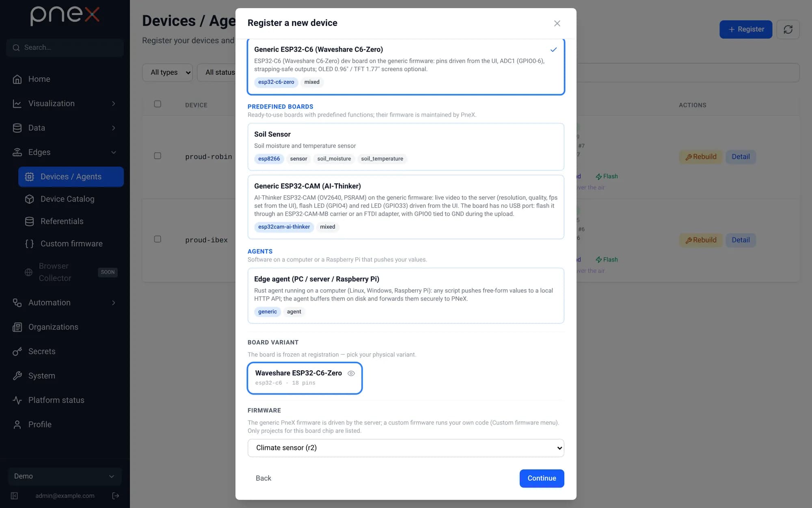Viewport: 812px width, 508px height.
Task: Go to Device Catalog page
Action: [x=71, y=199]
